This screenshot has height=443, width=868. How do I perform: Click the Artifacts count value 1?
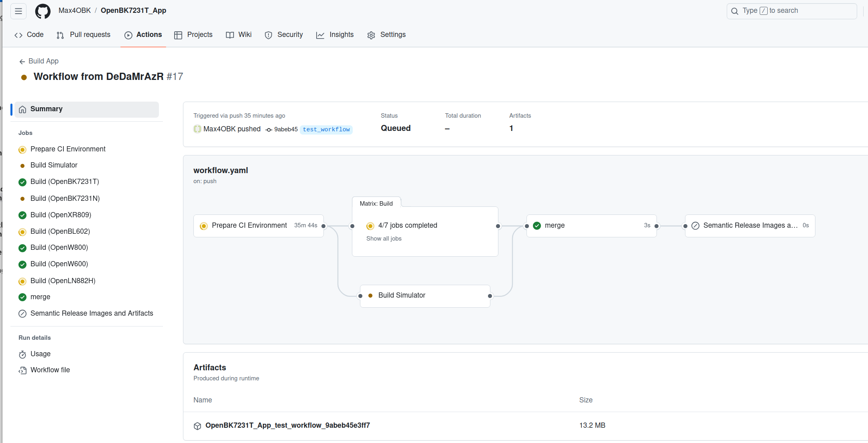[x=511, y=129]
